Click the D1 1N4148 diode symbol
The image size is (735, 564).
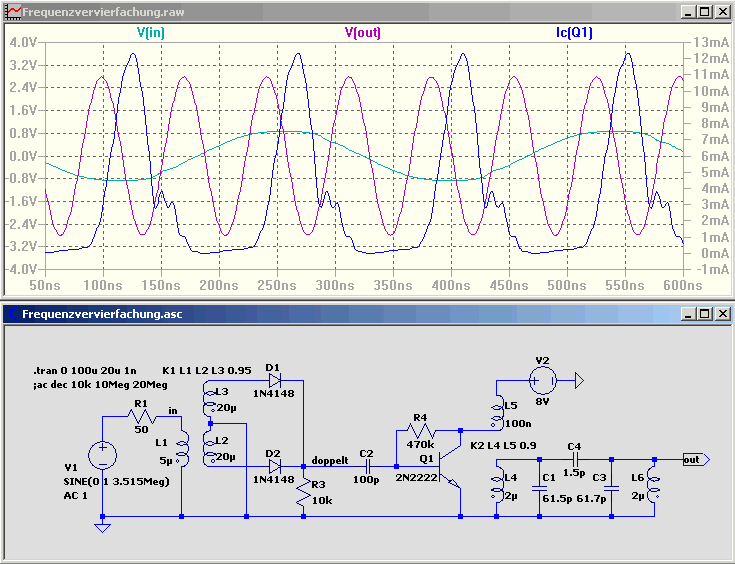click(275, 380)
